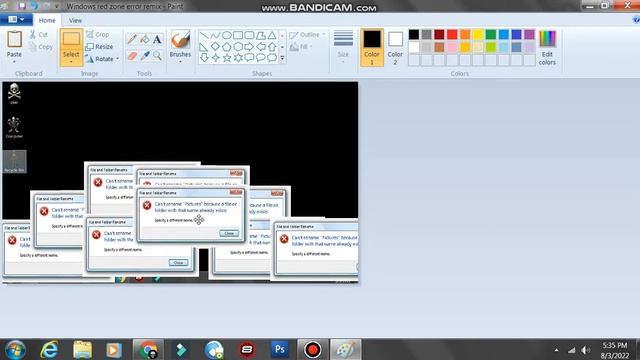Image resolution: width=640 pixels, height=360 pixels.
Task: Choose the Line shape
Action: pyautogui.click(x=204, y=36)
